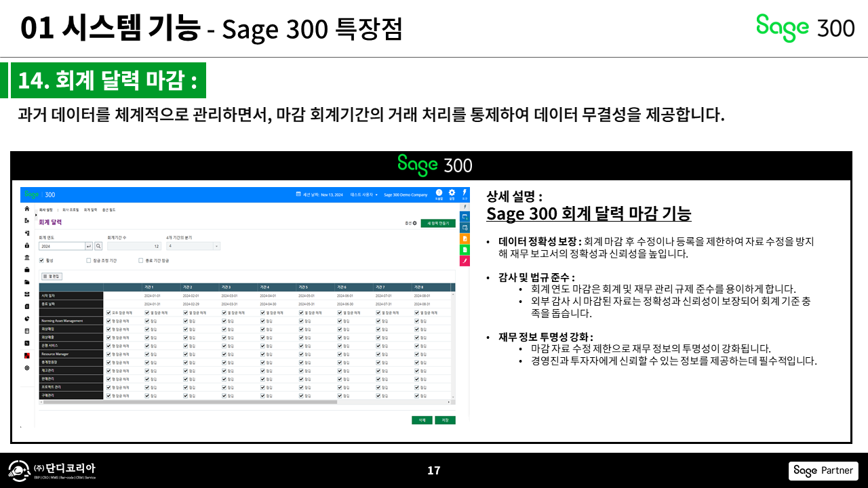Click the 새 항목 만들기 button
This screenshot has width=868, height=488.
tap(438, 222)
